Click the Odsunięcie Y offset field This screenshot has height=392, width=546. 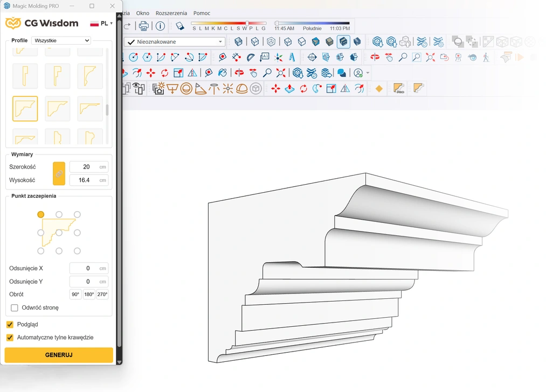[x=89, y=282]
